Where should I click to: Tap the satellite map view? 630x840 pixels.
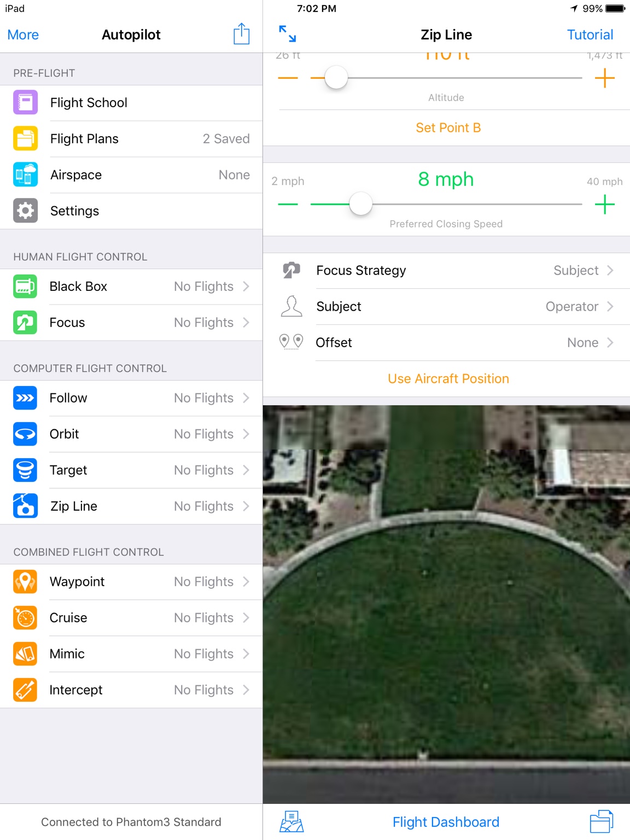(446, 604)
